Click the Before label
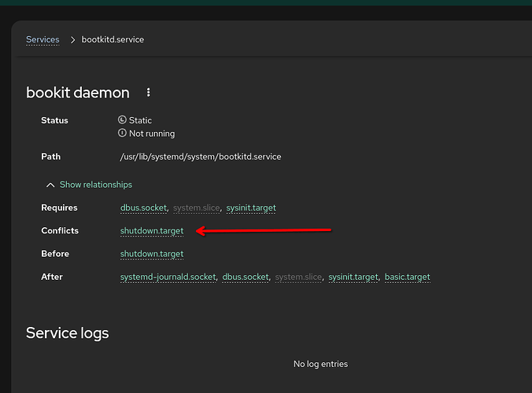This screenshot has height=393, width=532. [x=55, y=254]
